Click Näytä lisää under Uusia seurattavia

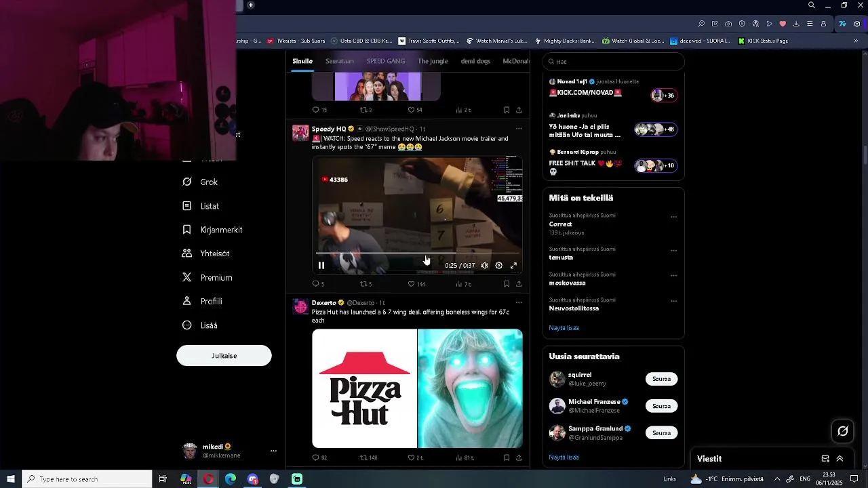click(564, 457)
